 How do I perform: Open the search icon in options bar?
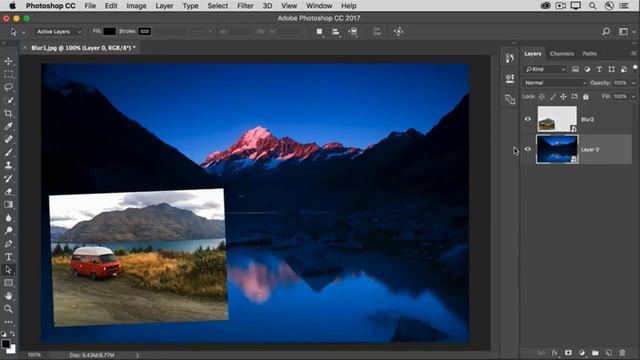point(606,31)
